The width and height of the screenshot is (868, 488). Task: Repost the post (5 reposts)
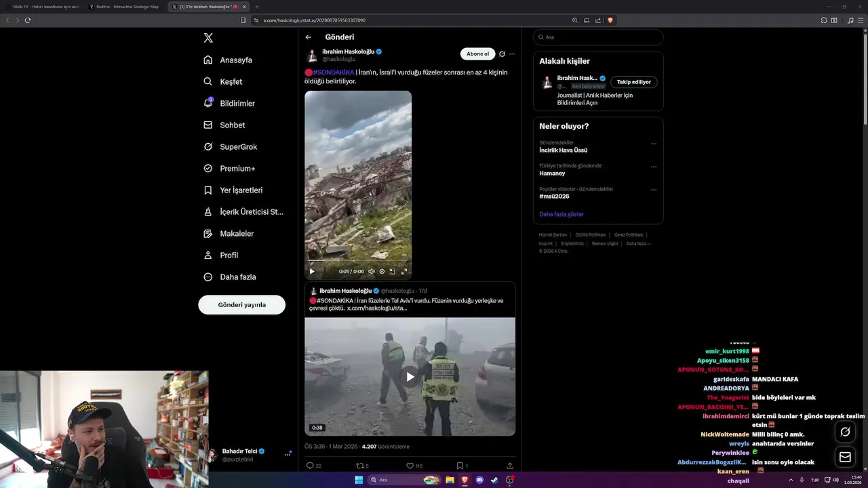(x=363, y=466)
